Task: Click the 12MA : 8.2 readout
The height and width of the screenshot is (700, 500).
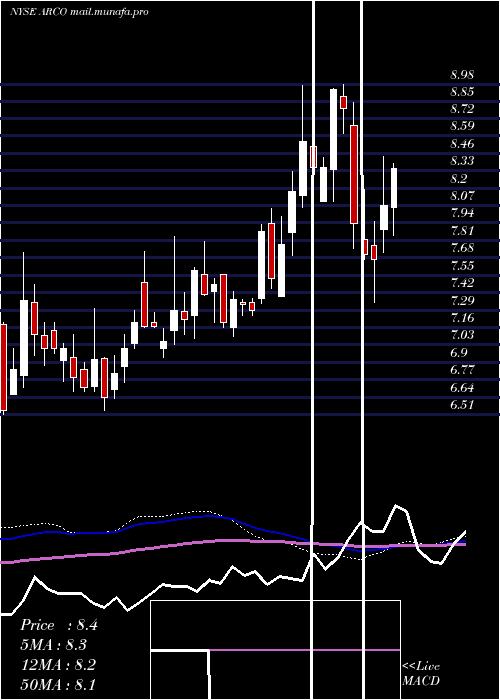Action: pyautogui.click(x=58, y=665)
